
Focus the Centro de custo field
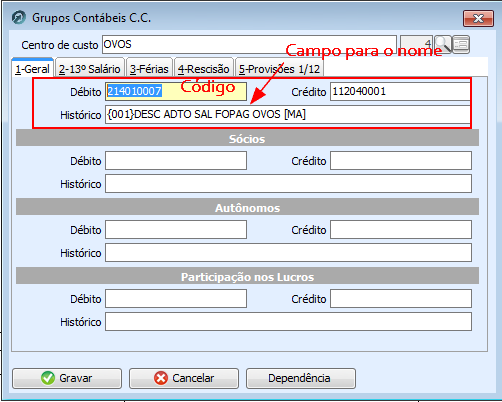249,44
